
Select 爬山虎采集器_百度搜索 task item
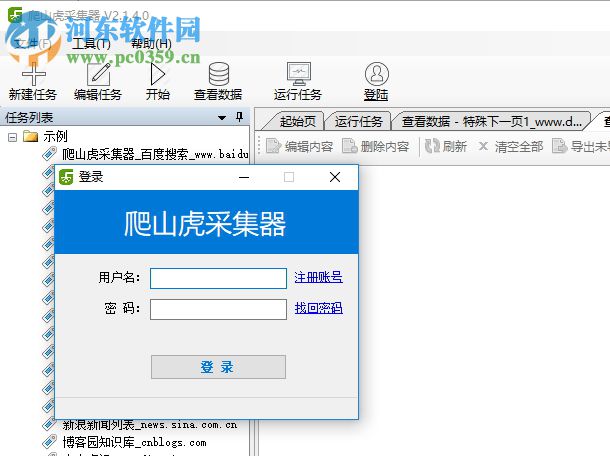click(155, 154)
